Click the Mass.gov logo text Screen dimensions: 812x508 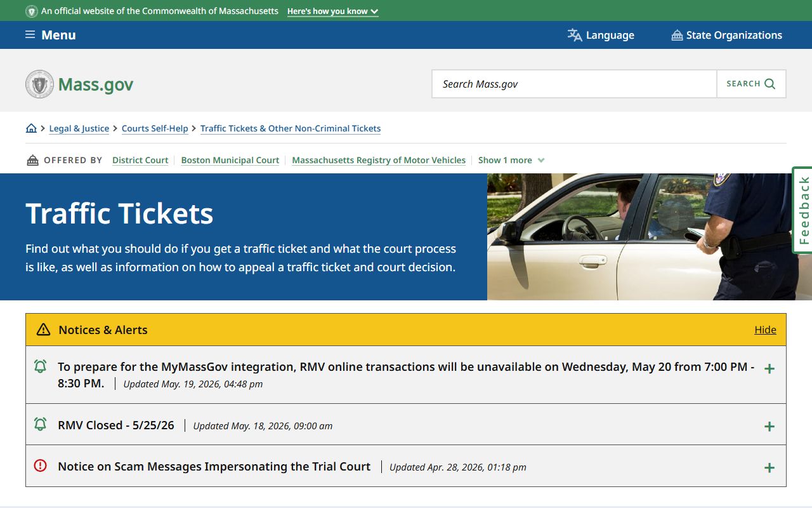click(x=96, y=84)
